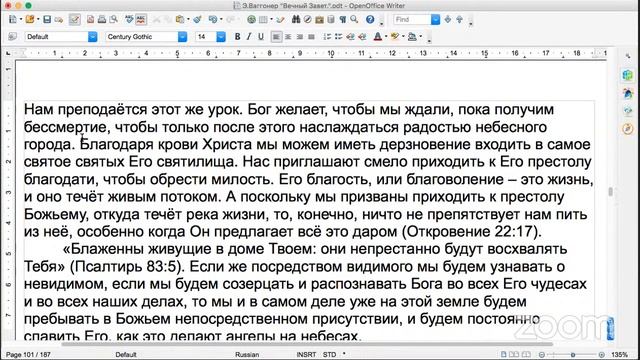
Task: Open the Table size dropdown arrow
Action: tap(271, 19)
